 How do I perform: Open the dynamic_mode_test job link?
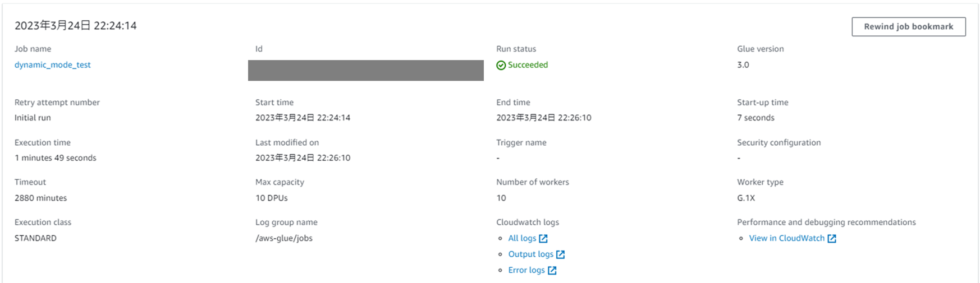(x=53, y=65)
